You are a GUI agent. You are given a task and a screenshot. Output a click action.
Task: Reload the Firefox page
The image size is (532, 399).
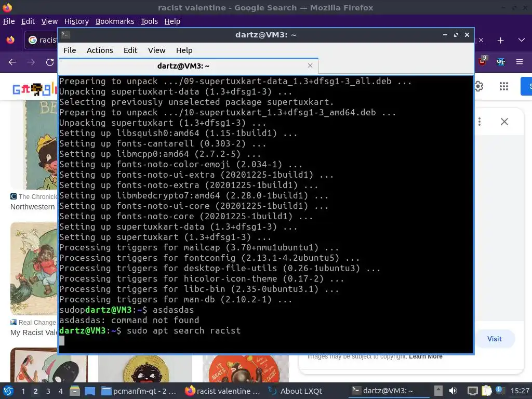click(x=50, y=62)
